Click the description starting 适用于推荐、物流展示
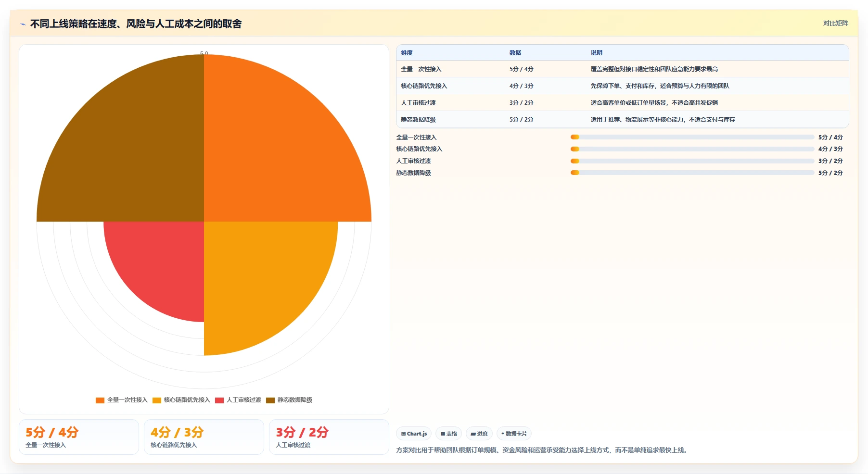 [x=663, y=120]
